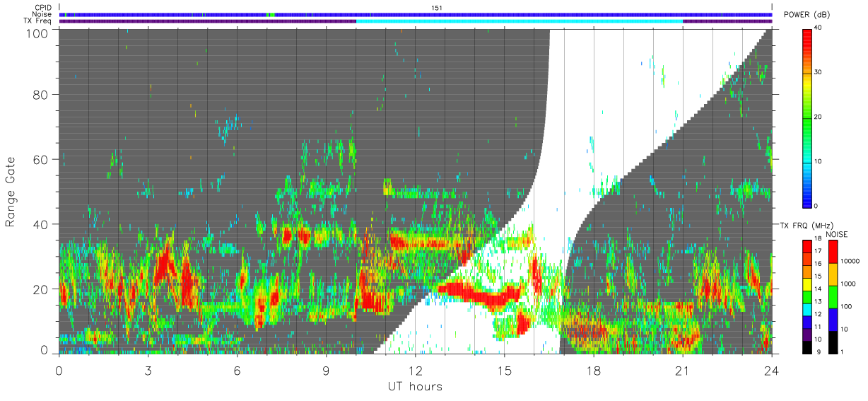
Task: Select the 15 tick on the TX FRQ legend
Action: (x=818, y=277)
